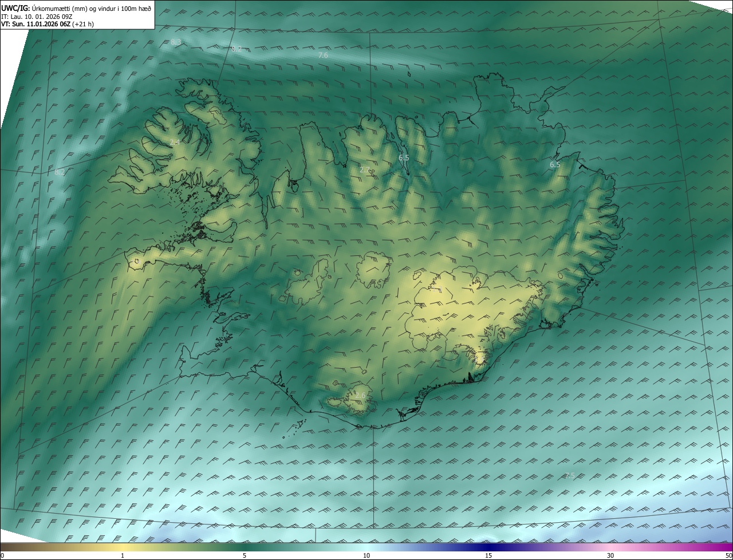Click the colorbar tick label 1

(123, 555)
